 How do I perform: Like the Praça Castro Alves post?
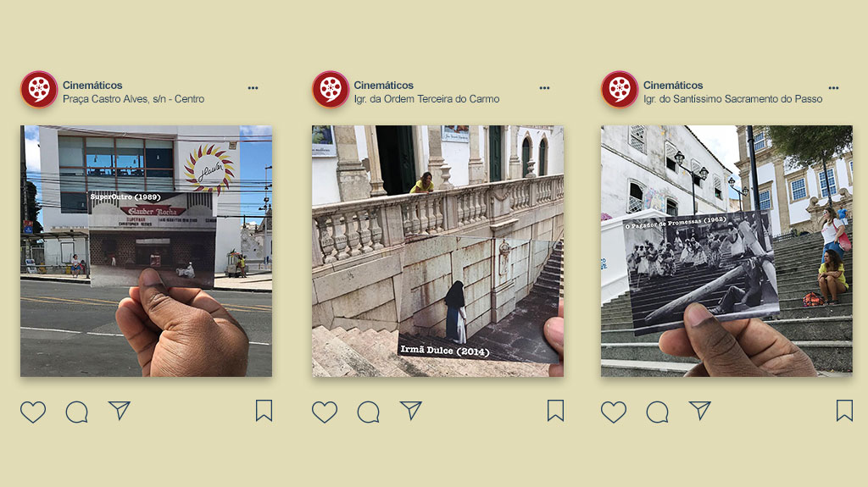[x=33, y=412]
